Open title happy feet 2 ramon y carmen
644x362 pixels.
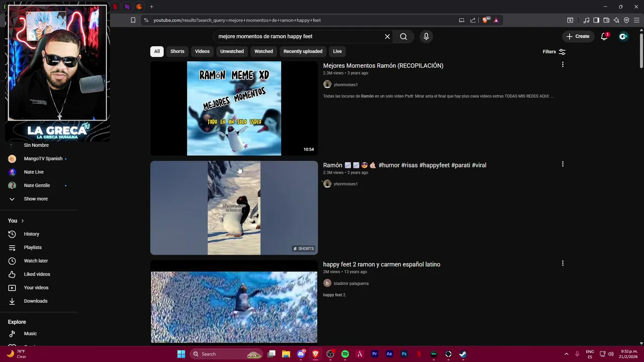381,264
